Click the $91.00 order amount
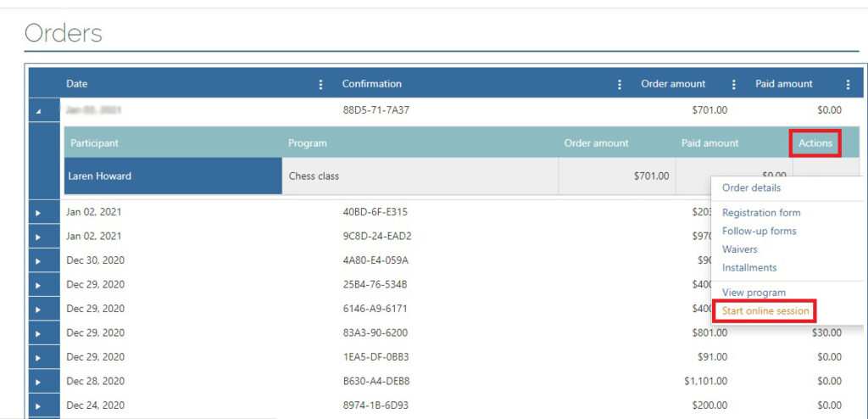868x419 pixels. tap(712, 357)
